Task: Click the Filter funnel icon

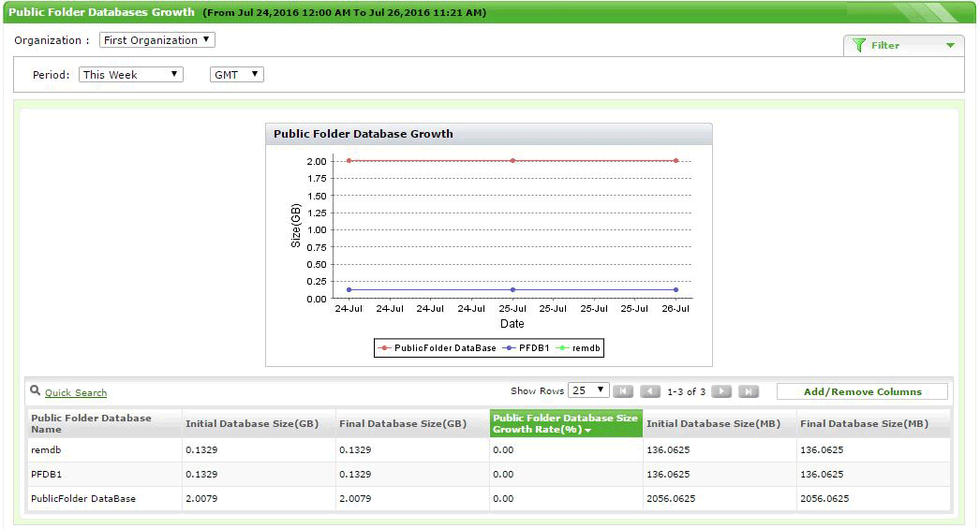Action: click(x=859, y=46)
